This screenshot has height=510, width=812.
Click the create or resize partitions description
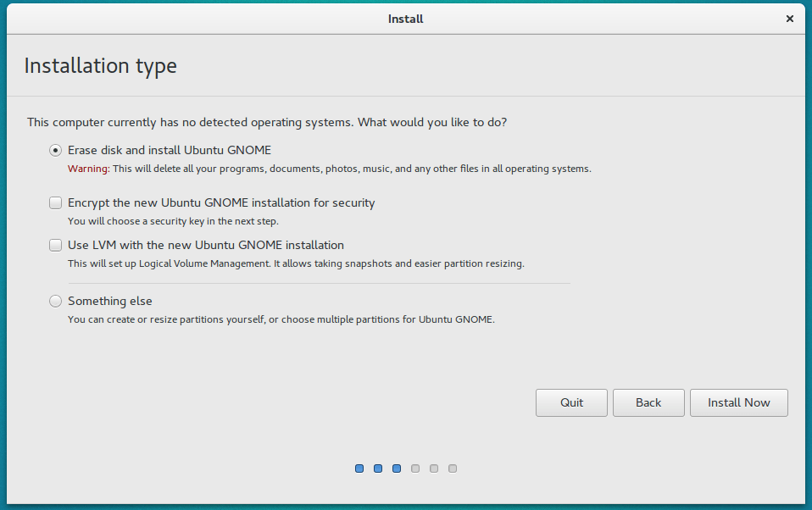[281, 319]
